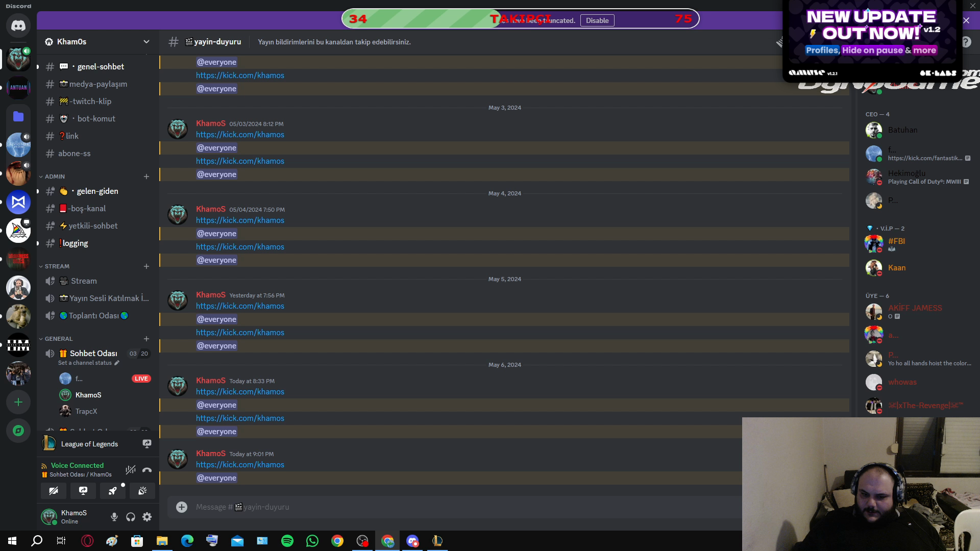Collapse the STREAM category
980x551 pixels.
[x=54, y=266]
